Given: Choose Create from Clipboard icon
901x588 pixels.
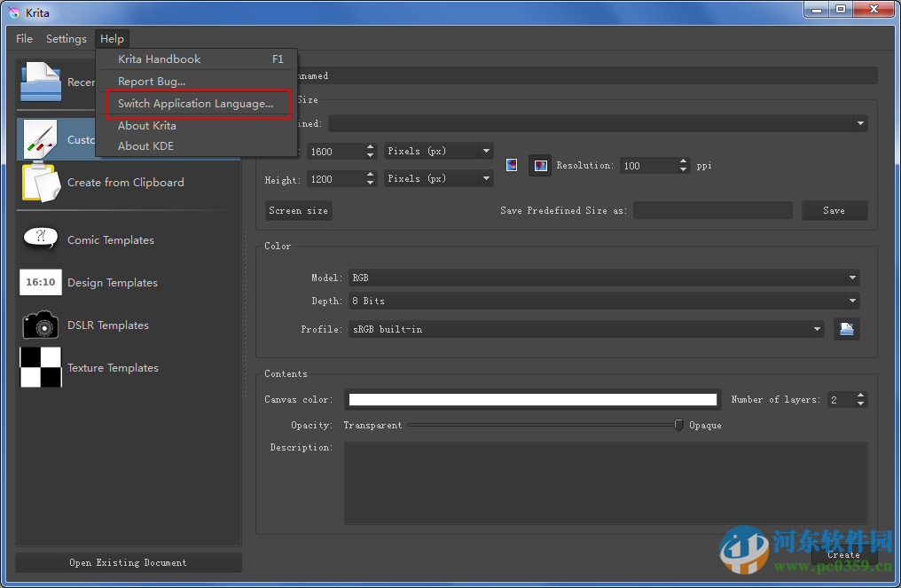Looking at the screenshot, I should click(41, 182).
